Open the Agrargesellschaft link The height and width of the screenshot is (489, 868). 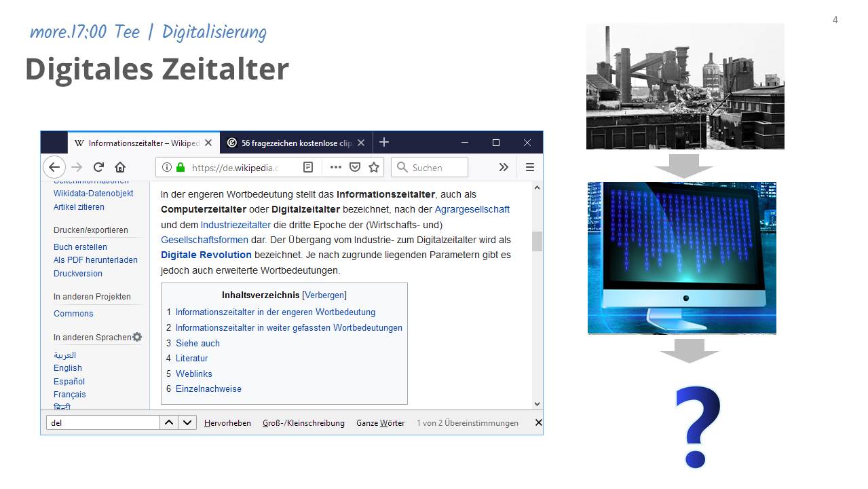coord(472,209)
